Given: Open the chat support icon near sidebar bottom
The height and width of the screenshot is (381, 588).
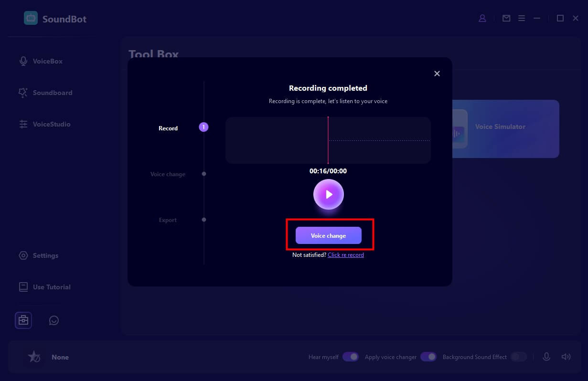Looking at the screenshot, I should pos(53,320).
